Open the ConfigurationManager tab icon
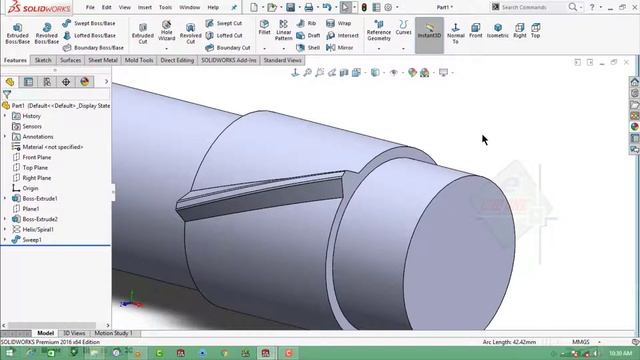The image size is (640, 360). click(x=47, y=82)
